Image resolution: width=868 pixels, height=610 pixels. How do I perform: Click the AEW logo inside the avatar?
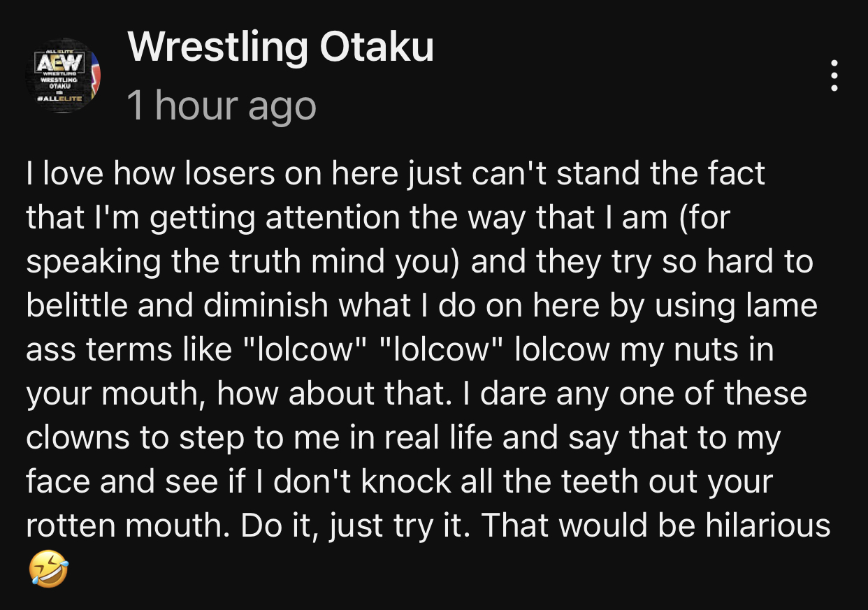point(62,63)
